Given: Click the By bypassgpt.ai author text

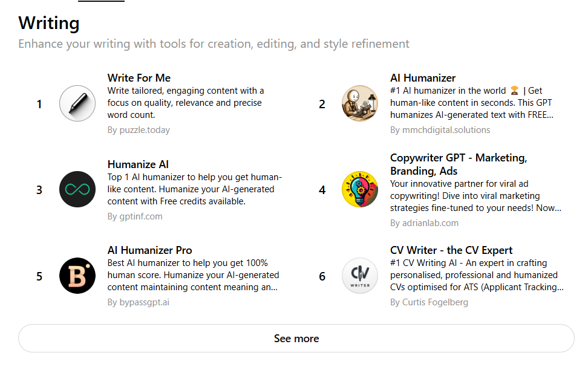Looking at the screenshot, I should [x=138, y=302].
